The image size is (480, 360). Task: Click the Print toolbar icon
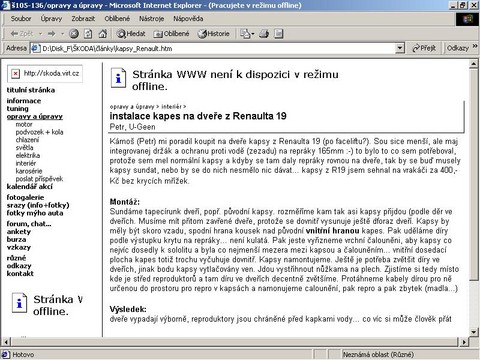point(264,34)
